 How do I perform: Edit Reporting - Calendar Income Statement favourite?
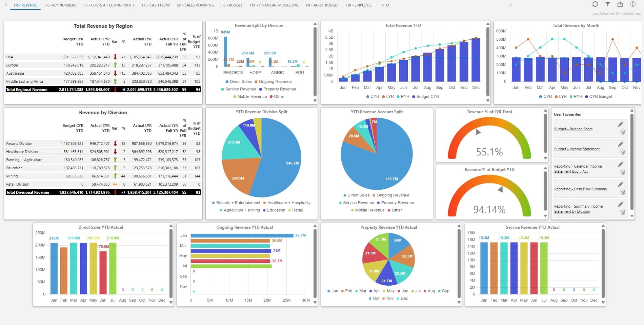[x=621, y=165]
